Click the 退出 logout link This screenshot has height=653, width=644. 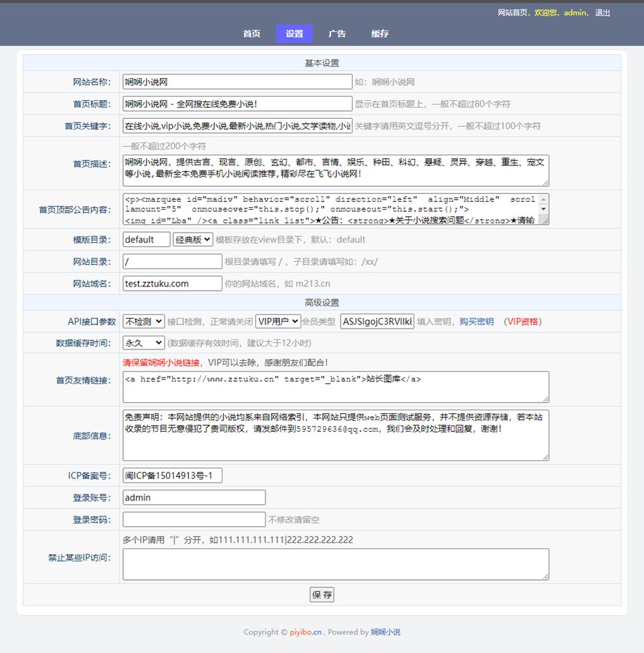[x=602, y=13]
